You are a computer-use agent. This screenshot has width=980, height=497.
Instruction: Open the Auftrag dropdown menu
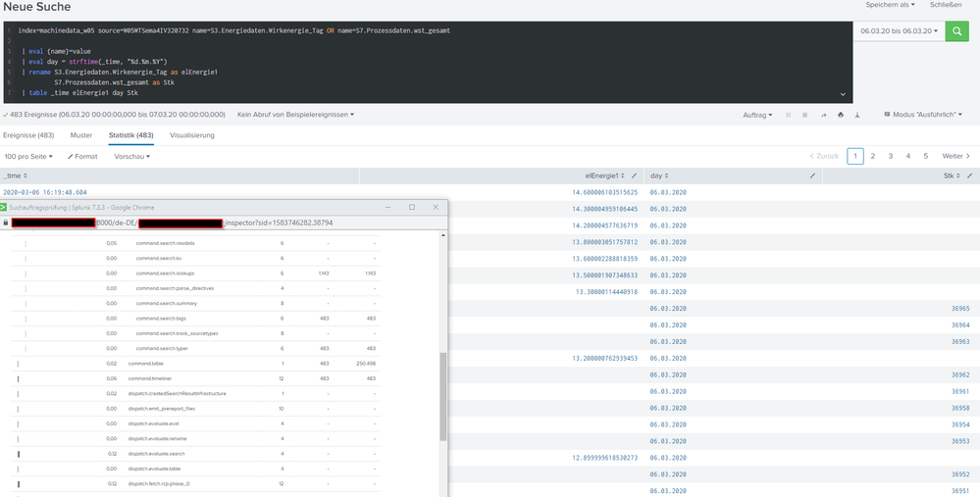point(757,115)
